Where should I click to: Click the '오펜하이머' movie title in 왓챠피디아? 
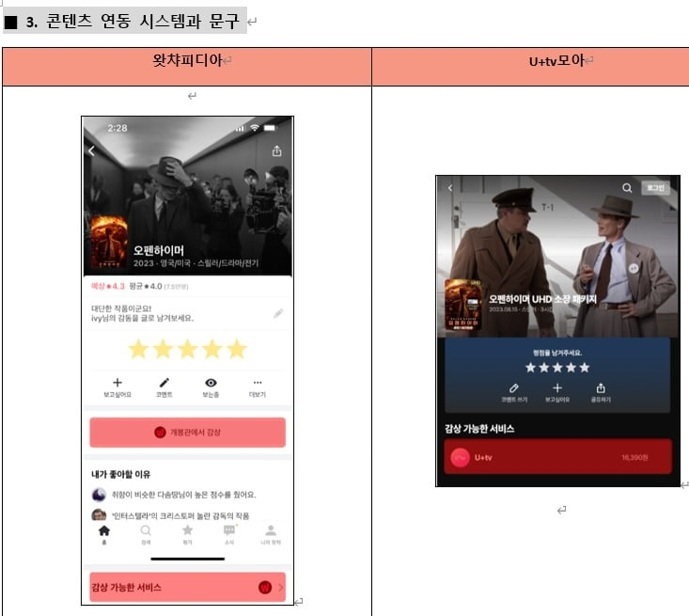pos(159,250)
